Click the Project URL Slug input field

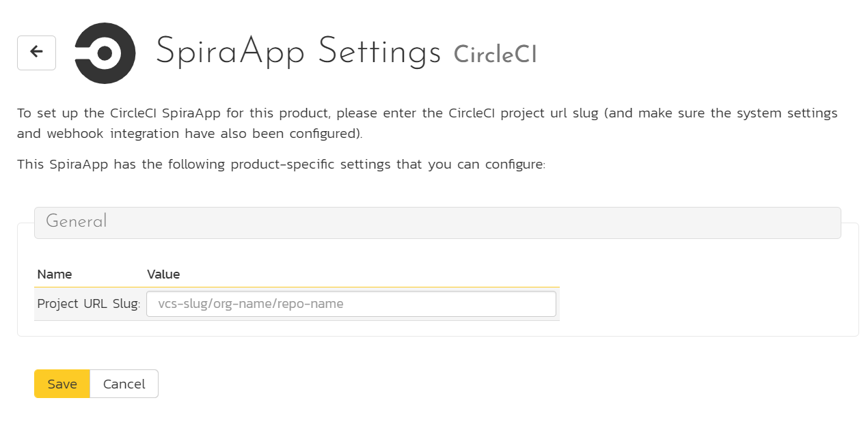pos(351,304)
